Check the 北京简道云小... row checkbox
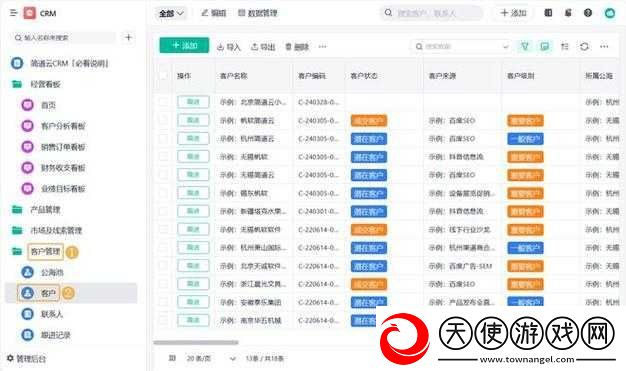Image resolution: width=626 pixels, height=371 pixels. tap(163, 102)
